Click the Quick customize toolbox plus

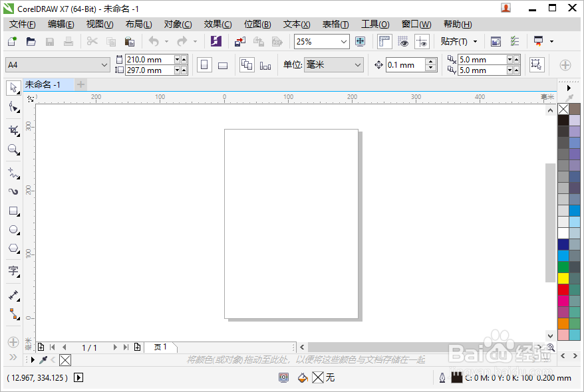point(13,342)
